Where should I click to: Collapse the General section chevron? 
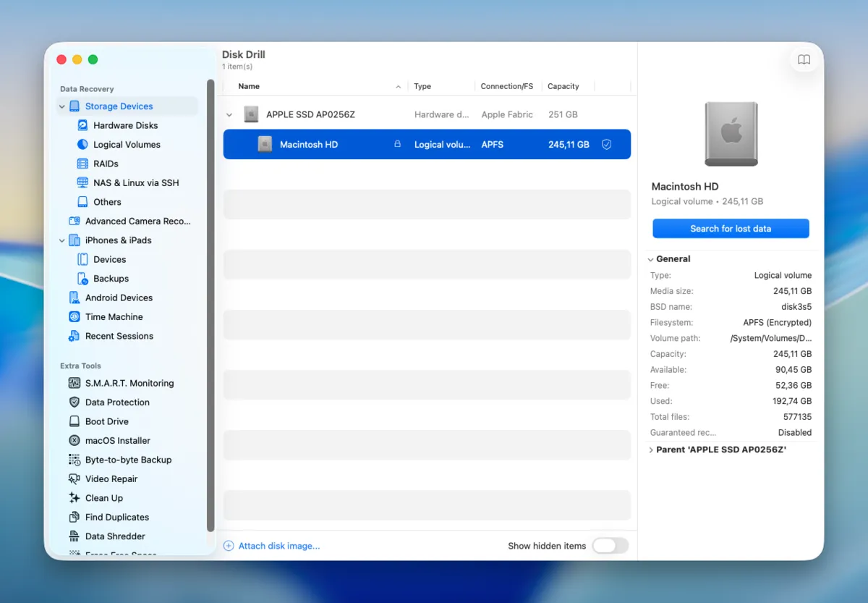pyautogui.click(x=651, y=259)
